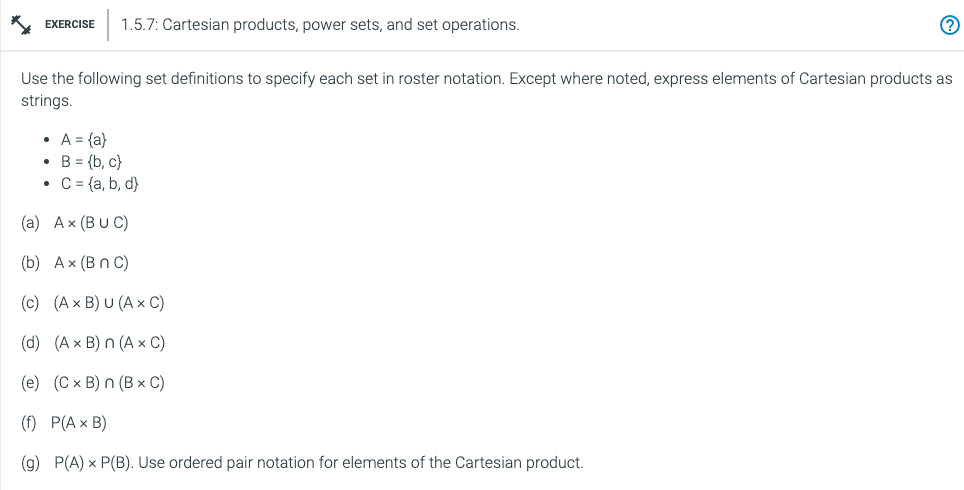This screenshot has width=964, height=490.
Task: Click the word 'strings.' ending the instructions
Action: pyautogui.click(x=48, y=101)
